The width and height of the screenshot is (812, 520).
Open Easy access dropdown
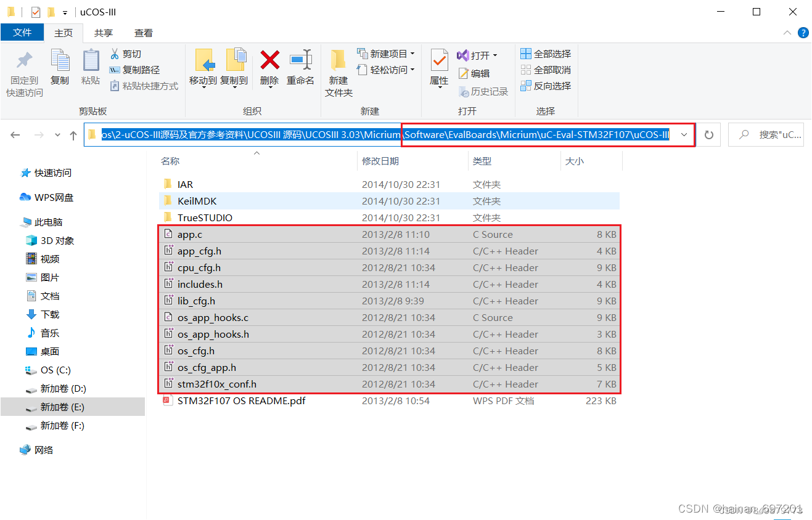pyautogui.click(x=386, y=70)
